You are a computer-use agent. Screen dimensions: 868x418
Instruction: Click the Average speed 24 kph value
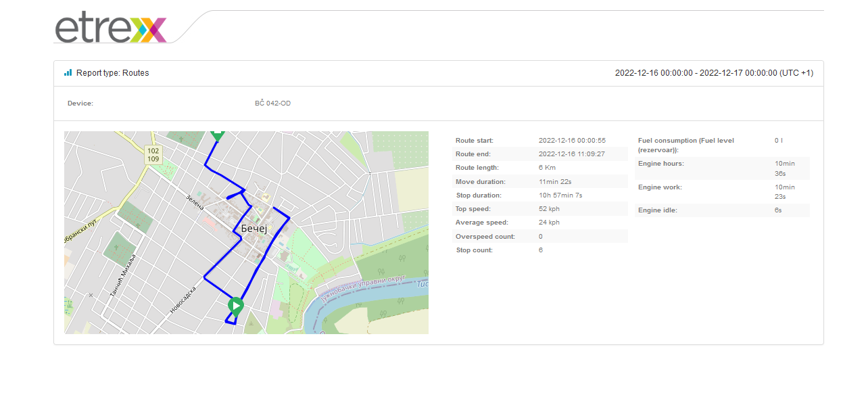(549, 223)
